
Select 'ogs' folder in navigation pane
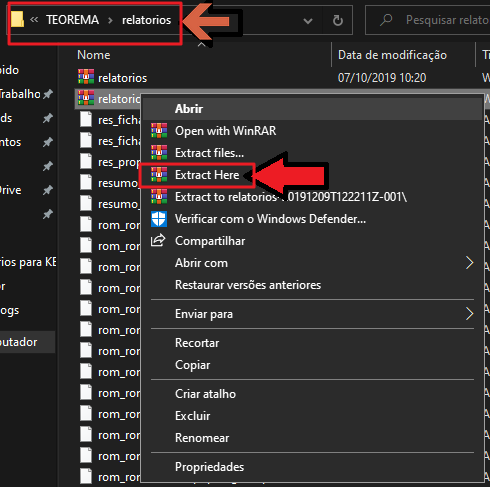10,310
